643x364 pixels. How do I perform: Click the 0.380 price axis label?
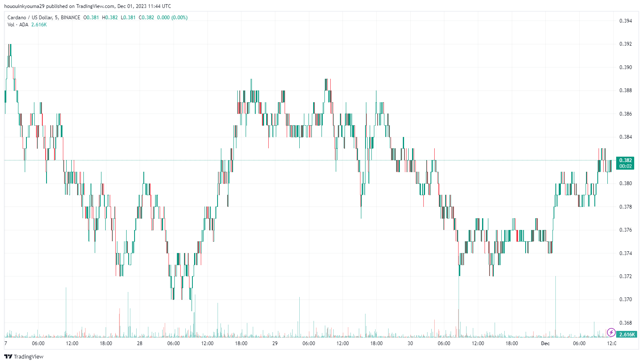tap(625, 183)
